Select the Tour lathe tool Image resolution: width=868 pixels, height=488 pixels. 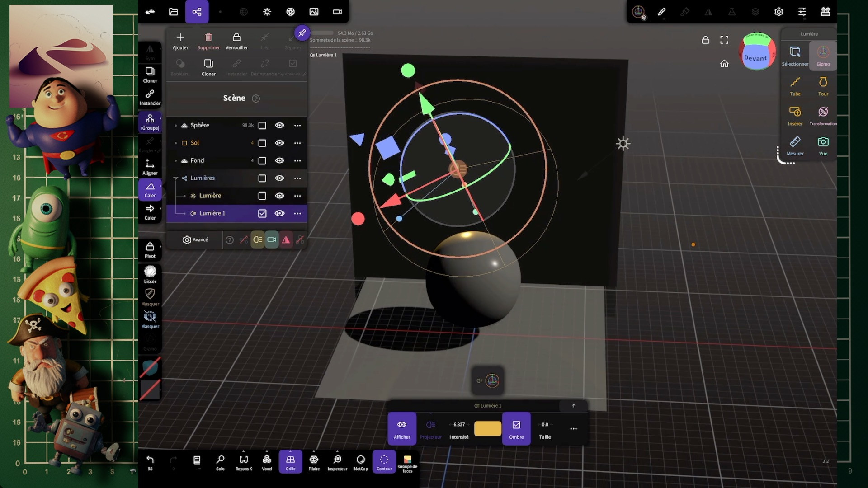[823, 86]
